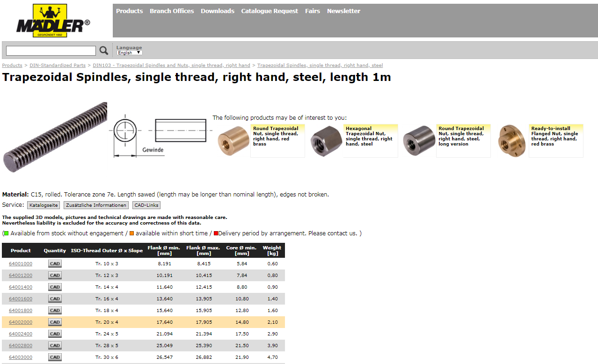Open the Language dropdown
Viewport: 598px width, 364px height.
(130, 53)
